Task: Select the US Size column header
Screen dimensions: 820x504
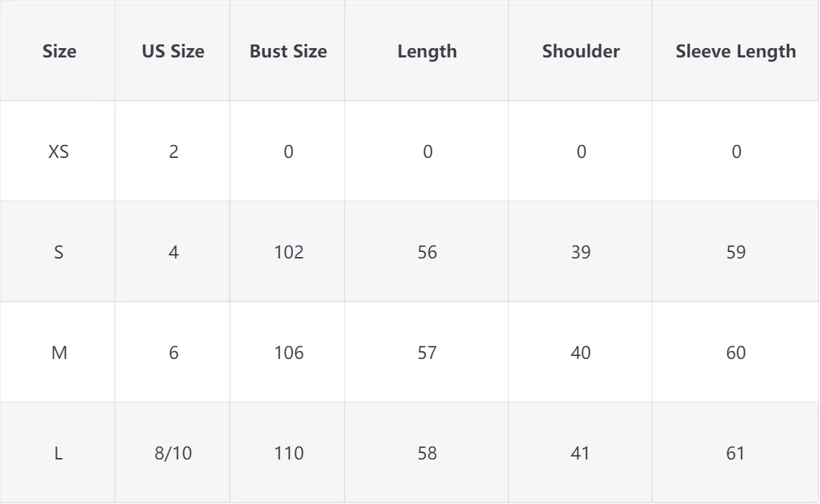Action: click(172, 51)
